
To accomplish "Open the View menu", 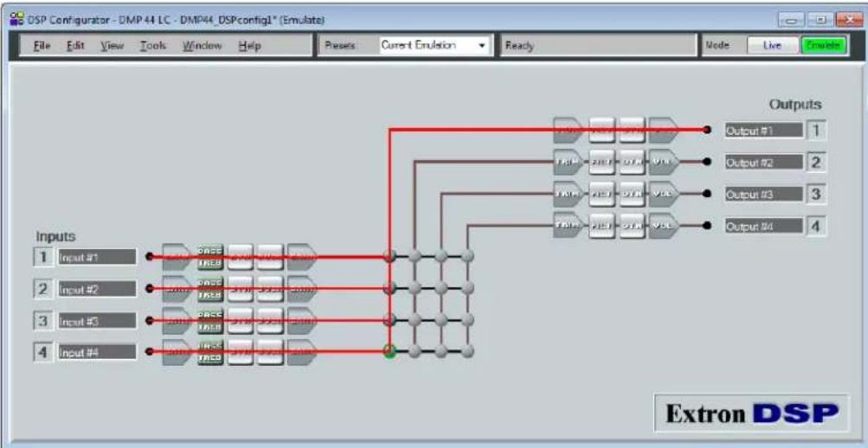I will 112,46.
